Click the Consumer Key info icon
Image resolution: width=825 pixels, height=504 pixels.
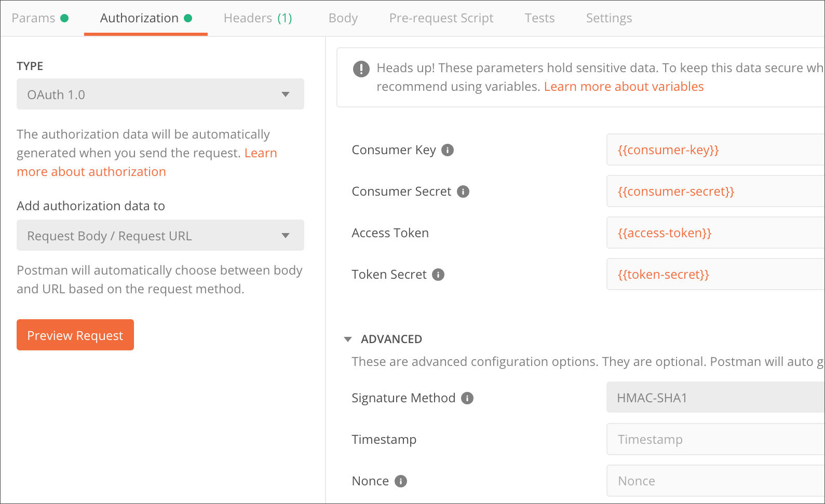(x=448, y=150)
